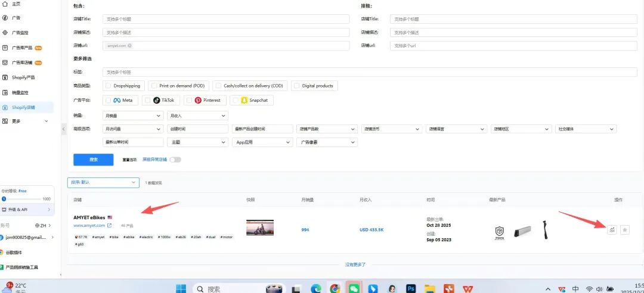Viewport: 644px width, 293px height.
Task: Expand the 更多 sidebar menu
Action: pos(26,121)
